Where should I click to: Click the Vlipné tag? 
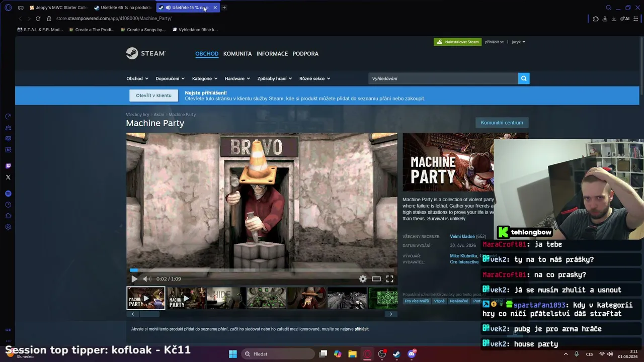[x=440, y=301]
